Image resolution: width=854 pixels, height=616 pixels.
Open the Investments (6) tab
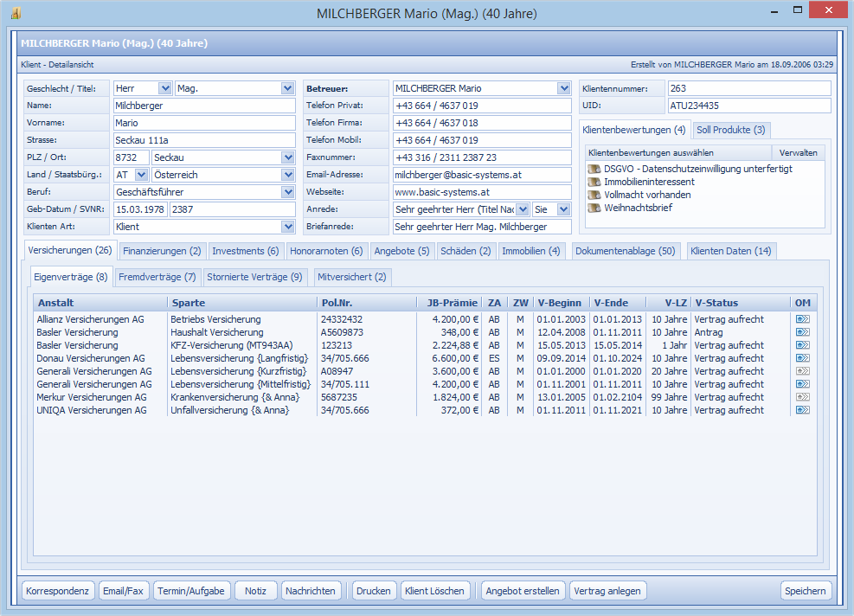pos(246,251)
